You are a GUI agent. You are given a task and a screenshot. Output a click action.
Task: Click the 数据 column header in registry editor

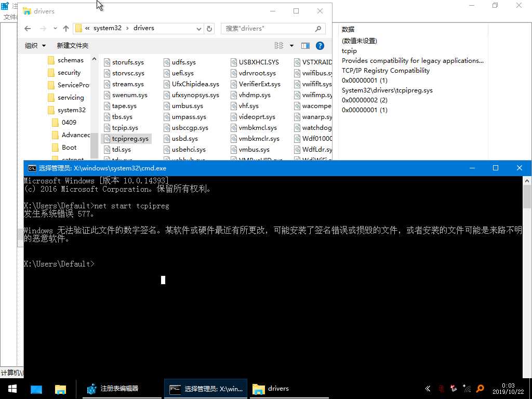348,29
